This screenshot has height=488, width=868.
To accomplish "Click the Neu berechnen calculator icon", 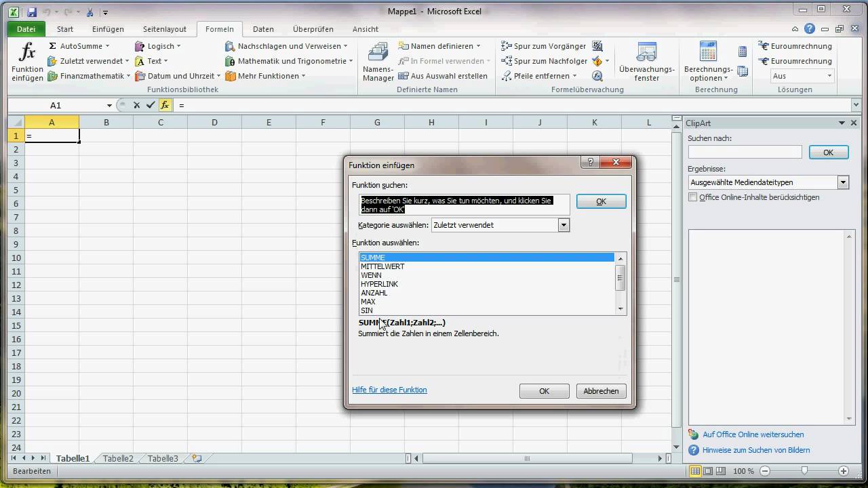I will 743,52.
